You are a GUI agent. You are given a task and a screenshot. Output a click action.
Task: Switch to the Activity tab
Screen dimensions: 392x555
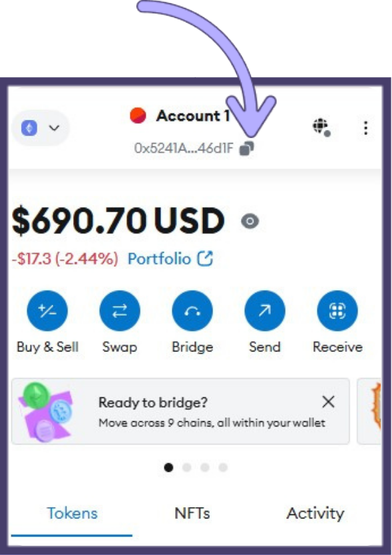[x=315, y=514]
